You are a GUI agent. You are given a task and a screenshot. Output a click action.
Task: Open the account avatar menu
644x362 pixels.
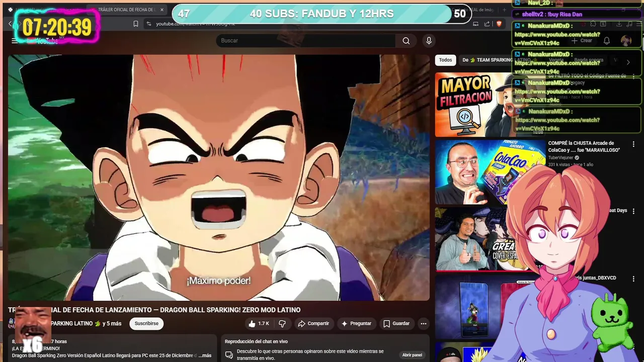click(626, 41)
